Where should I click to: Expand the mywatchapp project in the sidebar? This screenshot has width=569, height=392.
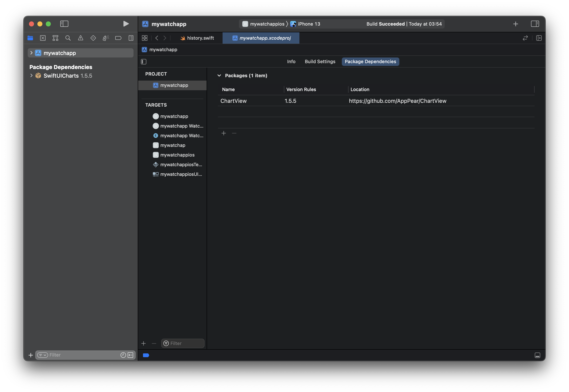click(x=31, y=53)
